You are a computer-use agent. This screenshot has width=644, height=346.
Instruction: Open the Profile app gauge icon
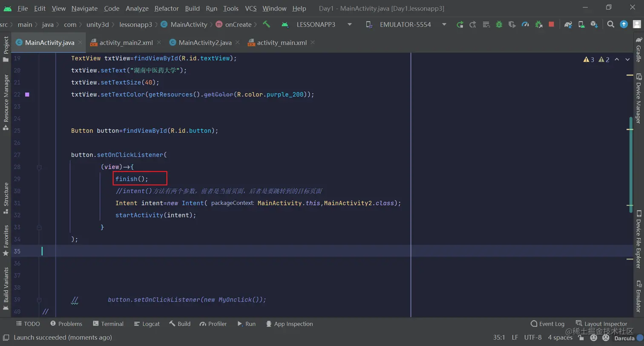click(526, 25)
